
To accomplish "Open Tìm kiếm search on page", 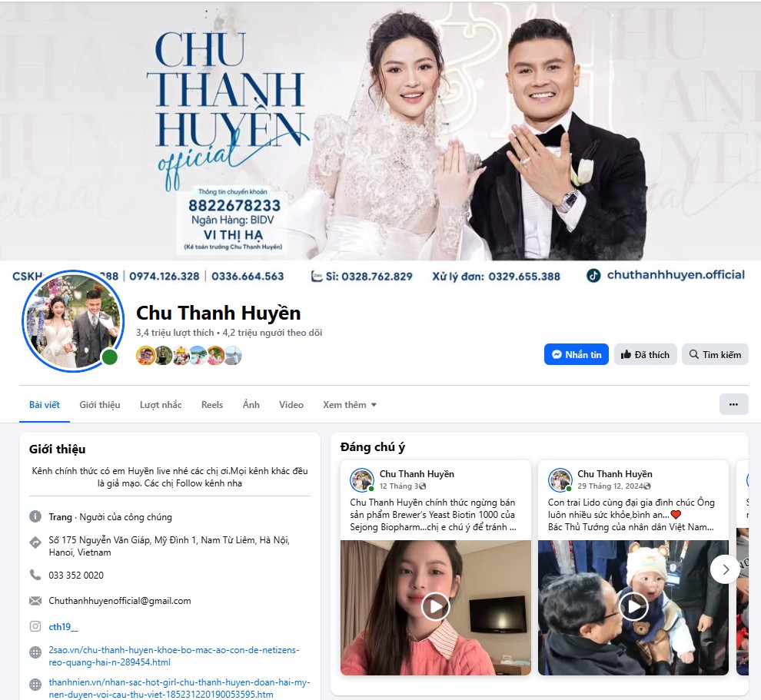I will [x=715, y=354].
